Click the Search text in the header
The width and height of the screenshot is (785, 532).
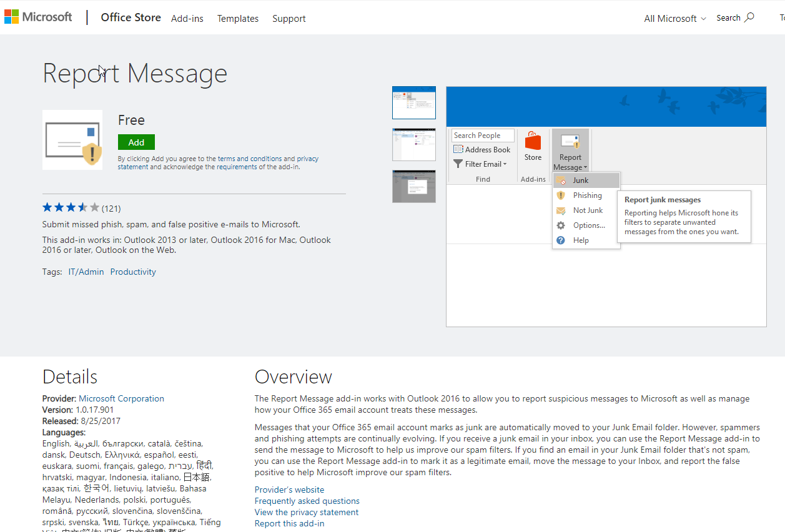(728, 18)
